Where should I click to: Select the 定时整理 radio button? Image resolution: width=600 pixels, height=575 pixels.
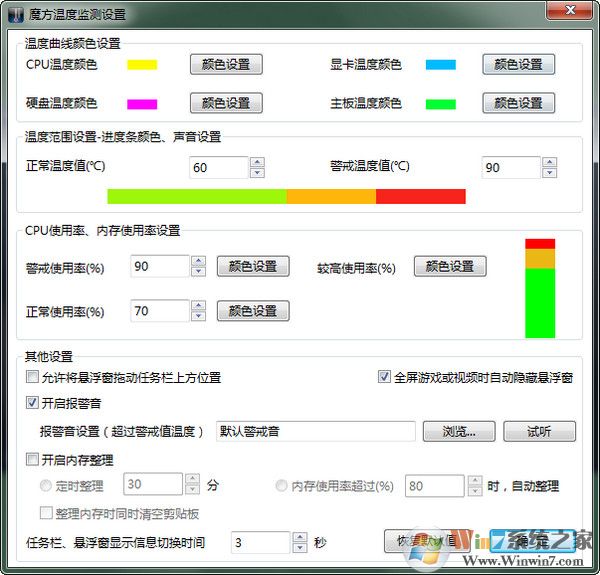coord(46,486)
